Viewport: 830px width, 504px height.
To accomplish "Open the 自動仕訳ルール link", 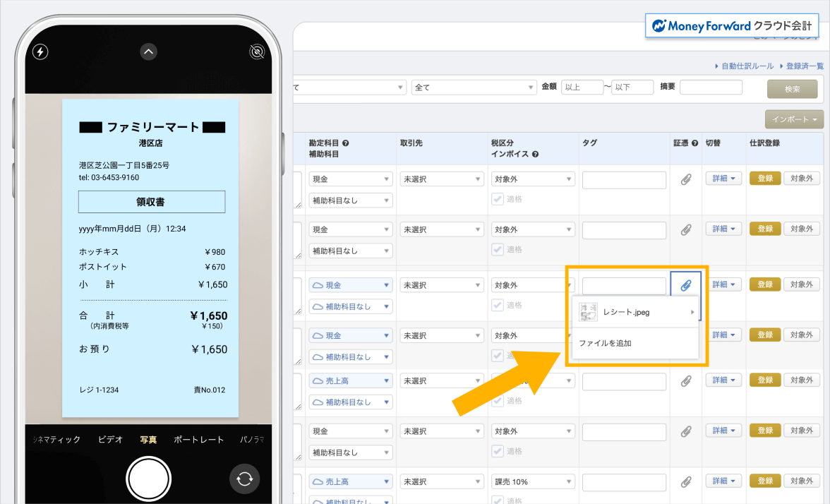I will (x=748, y=65).
